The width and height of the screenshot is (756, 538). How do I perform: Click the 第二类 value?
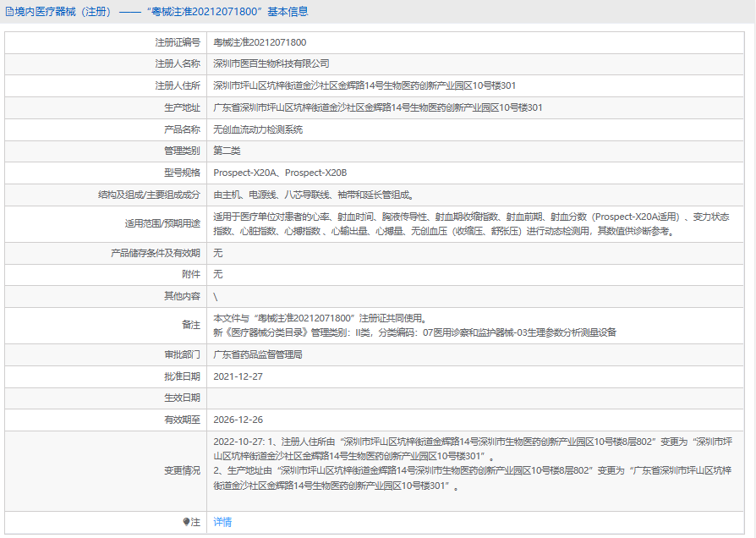[x=227, y=151]
